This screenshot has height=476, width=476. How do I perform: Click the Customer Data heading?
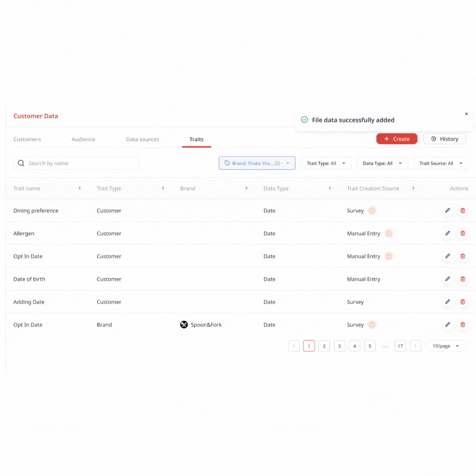[x=35, y=116]
